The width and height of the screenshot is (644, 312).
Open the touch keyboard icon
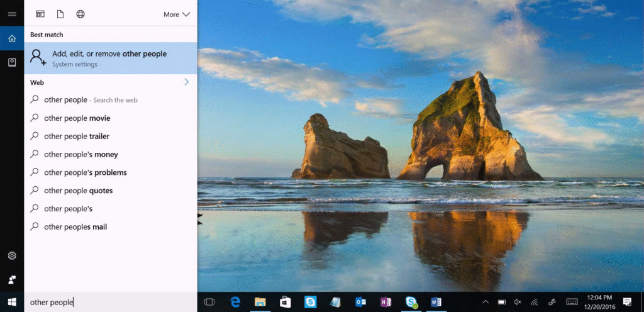click(x=572, y=302)
